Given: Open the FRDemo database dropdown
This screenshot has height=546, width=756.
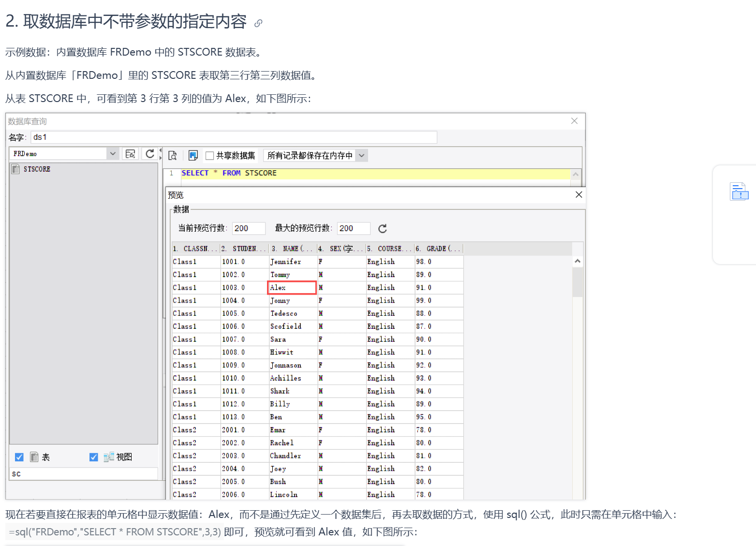Looking at the screenshot, I should pos(112,154).
